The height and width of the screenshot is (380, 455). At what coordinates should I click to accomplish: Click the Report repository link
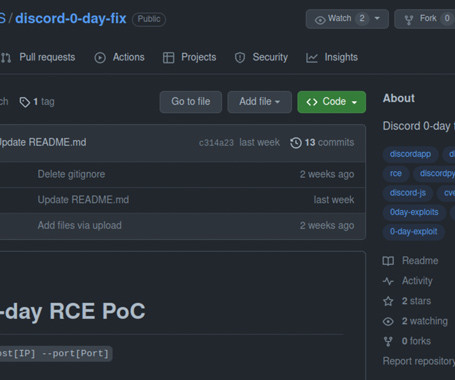click(x=419, y=361)
